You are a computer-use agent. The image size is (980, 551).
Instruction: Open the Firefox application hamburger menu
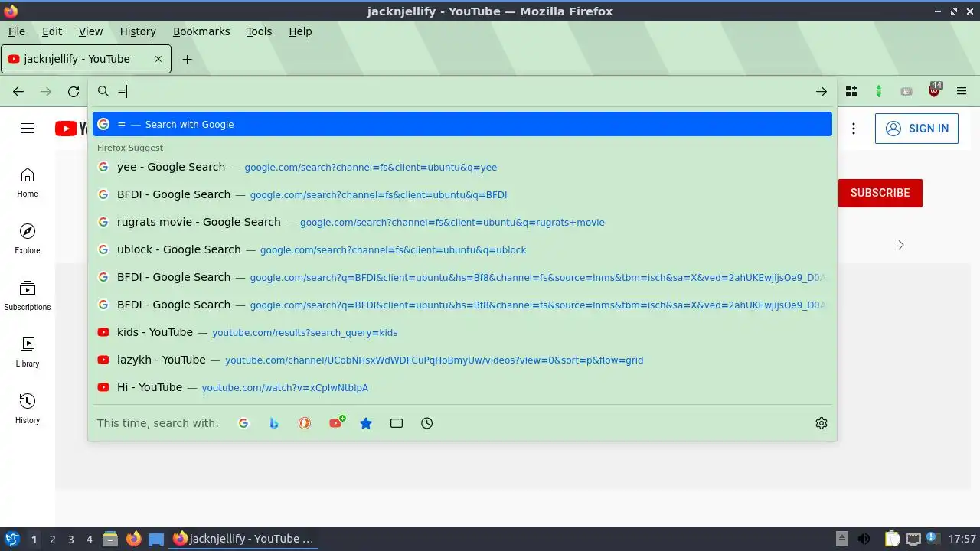point(962,92)
